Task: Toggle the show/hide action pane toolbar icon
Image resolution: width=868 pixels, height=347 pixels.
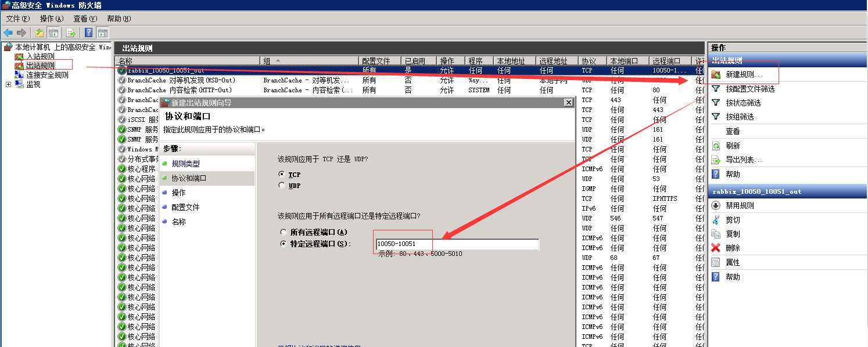Action: 103,32
